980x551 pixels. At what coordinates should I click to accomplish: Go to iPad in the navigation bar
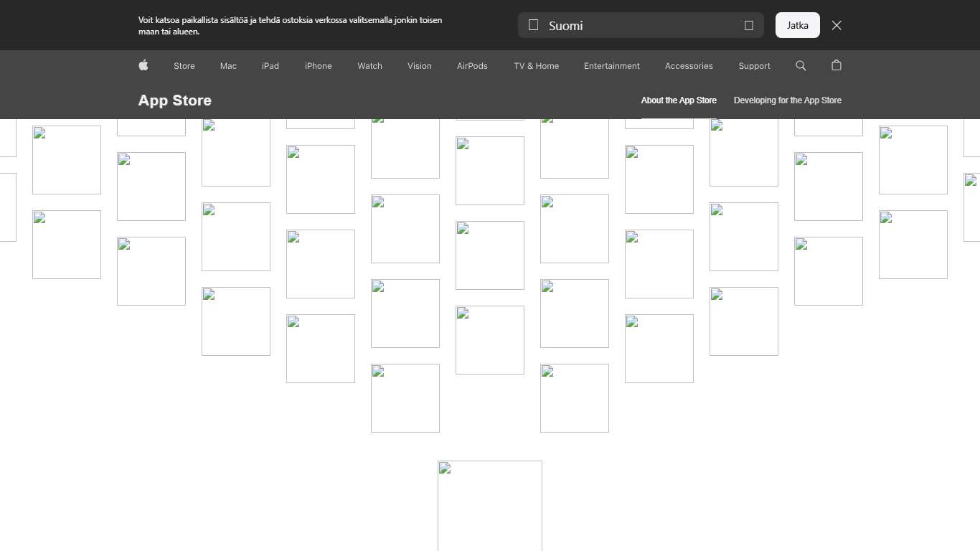(270, 65)
